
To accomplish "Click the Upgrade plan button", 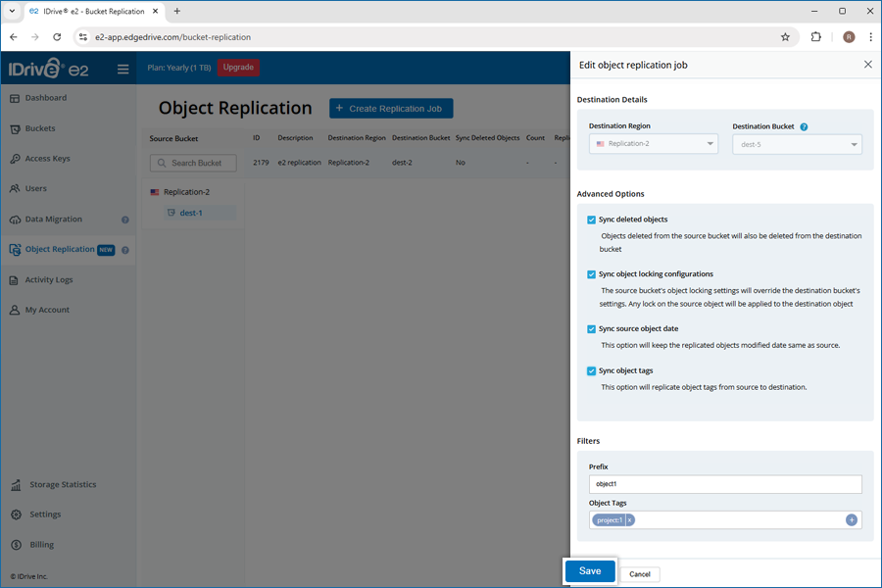I will 238,68.
